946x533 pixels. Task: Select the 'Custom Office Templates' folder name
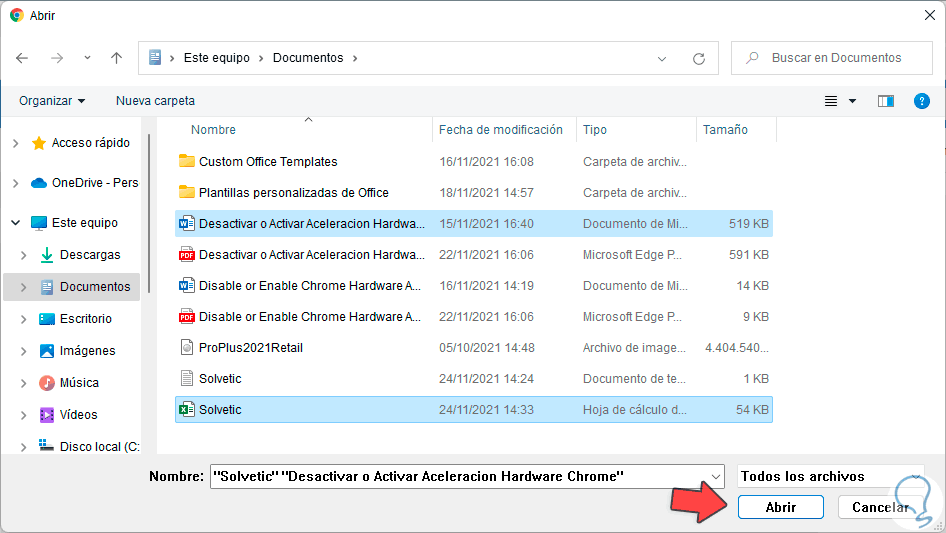coord(268,162)
